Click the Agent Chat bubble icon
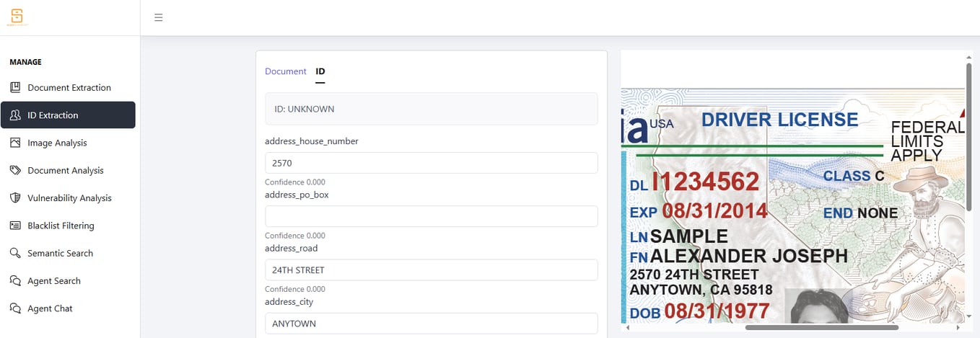Image resolution: width=980 pixels, height=338 pixels. click(15, 308)
